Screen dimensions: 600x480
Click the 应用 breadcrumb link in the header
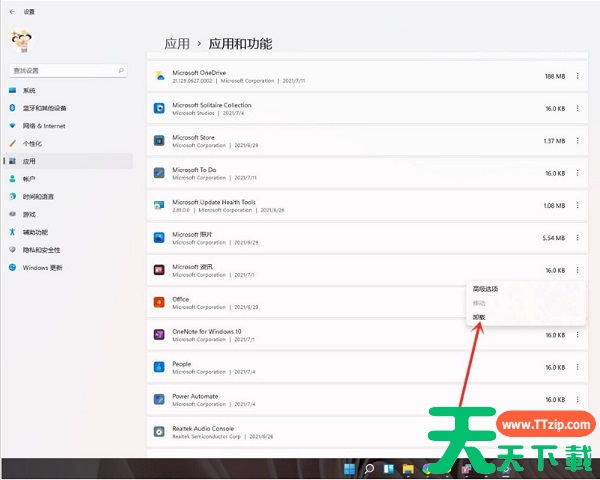point(177,44)
